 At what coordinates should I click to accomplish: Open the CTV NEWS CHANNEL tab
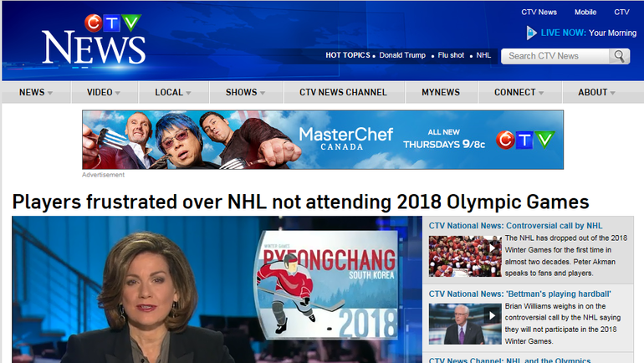(x=344, y=92)
